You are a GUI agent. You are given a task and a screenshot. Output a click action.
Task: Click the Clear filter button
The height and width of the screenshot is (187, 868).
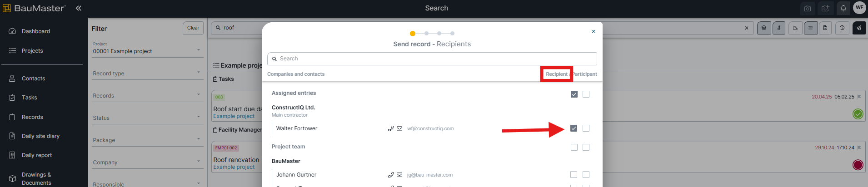[193, 28]
